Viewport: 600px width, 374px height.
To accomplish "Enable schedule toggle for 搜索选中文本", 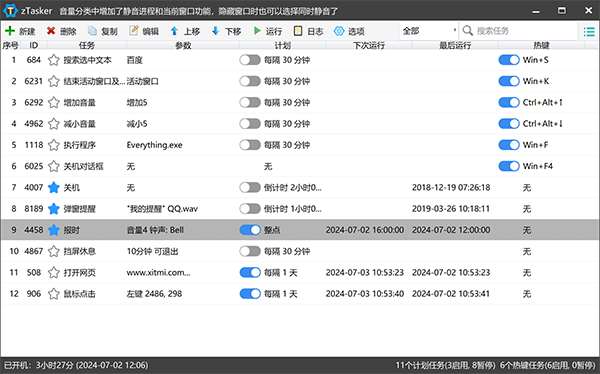I will [x=250, y=60].
